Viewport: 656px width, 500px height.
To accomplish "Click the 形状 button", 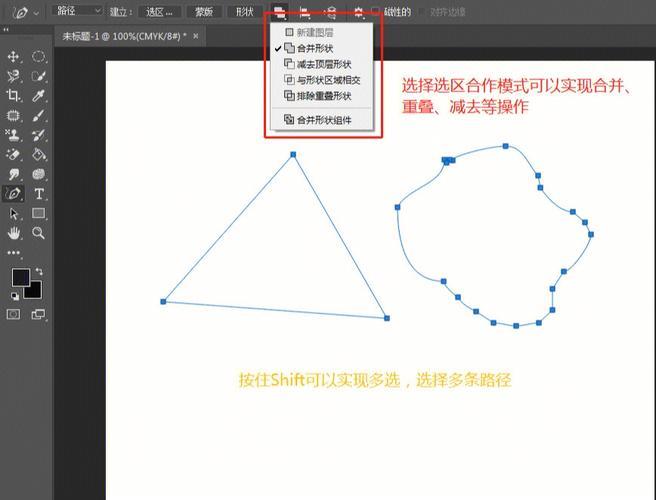I will (244, 12).
